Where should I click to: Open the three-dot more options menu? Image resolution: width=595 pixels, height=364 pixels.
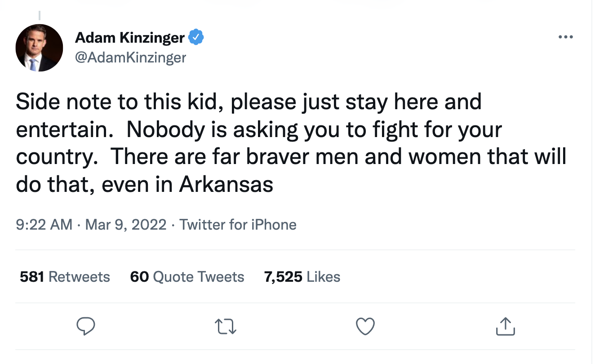(x=565, y=37)
